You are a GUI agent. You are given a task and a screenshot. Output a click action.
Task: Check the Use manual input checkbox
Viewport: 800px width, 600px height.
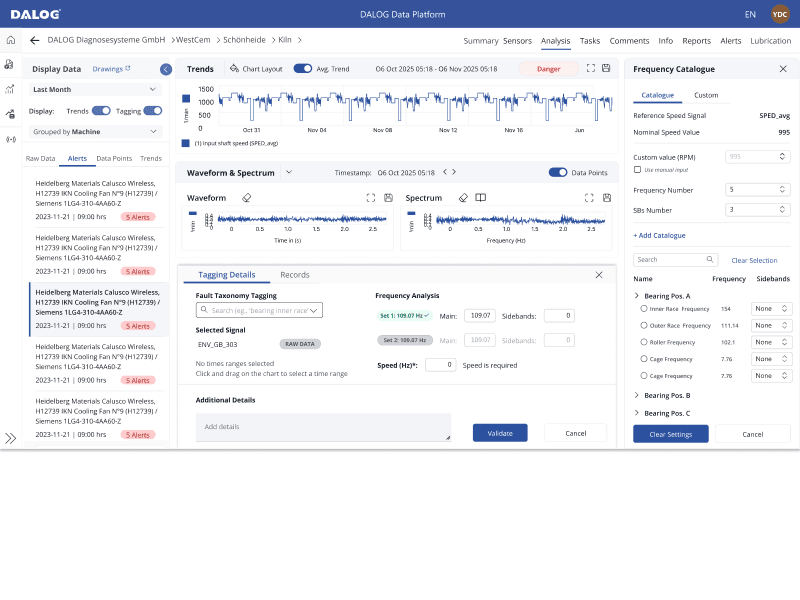pos(637,169)
